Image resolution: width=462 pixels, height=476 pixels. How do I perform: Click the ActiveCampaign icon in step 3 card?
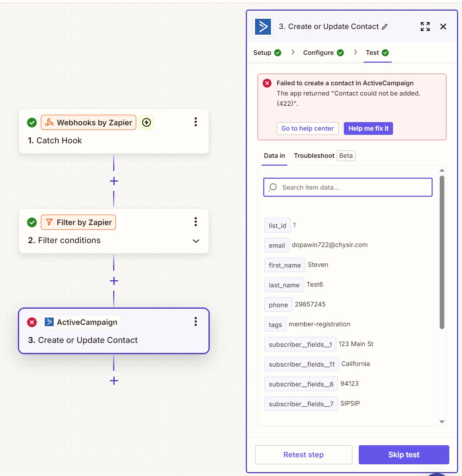(x=49, y=322)
